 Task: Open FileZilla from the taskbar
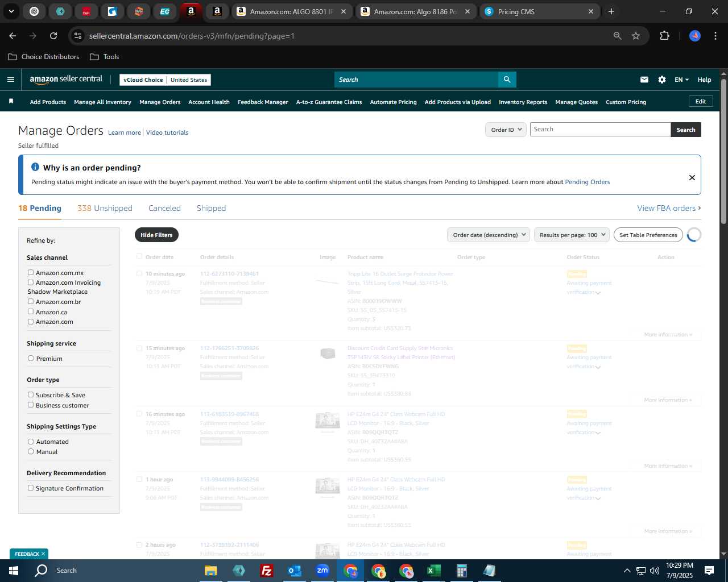click(x=266, y=571)
